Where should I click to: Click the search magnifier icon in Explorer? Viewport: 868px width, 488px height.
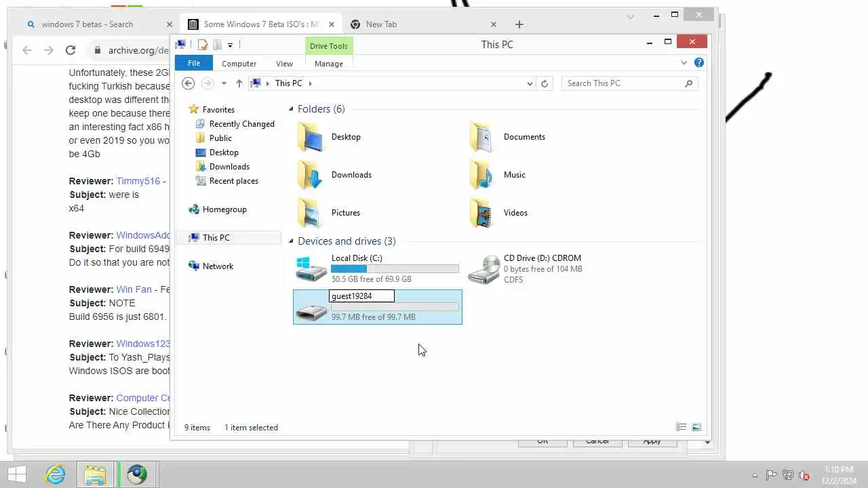tap(689, 83)
